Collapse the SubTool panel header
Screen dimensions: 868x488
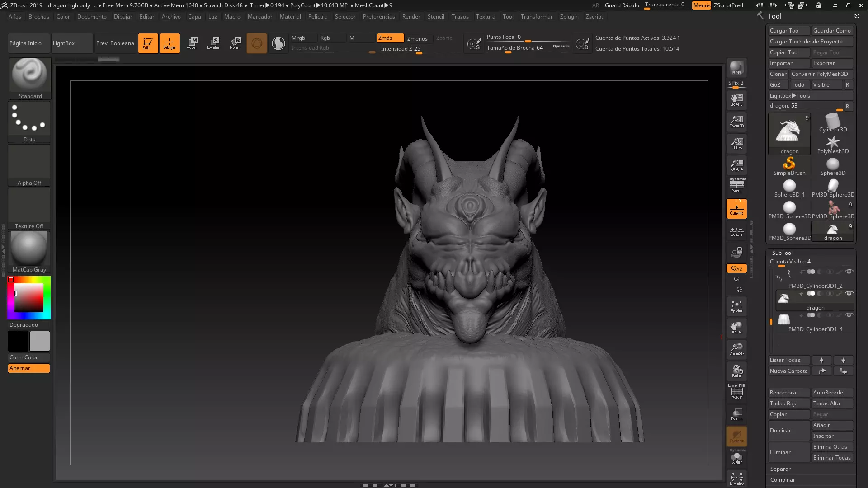[x=782, y=253]
